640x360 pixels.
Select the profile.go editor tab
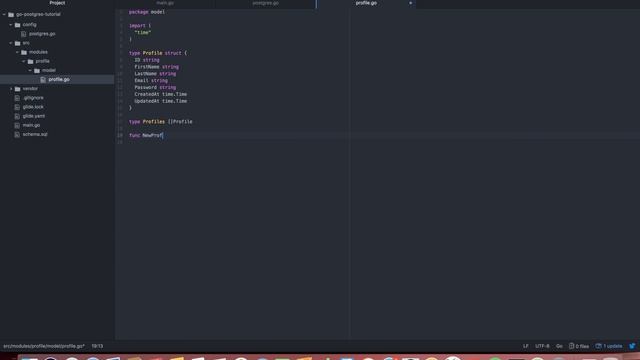coord(366,3)
